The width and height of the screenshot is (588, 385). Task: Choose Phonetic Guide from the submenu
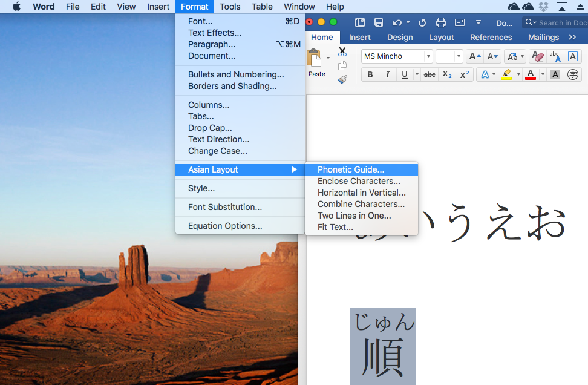click(362, 169)
